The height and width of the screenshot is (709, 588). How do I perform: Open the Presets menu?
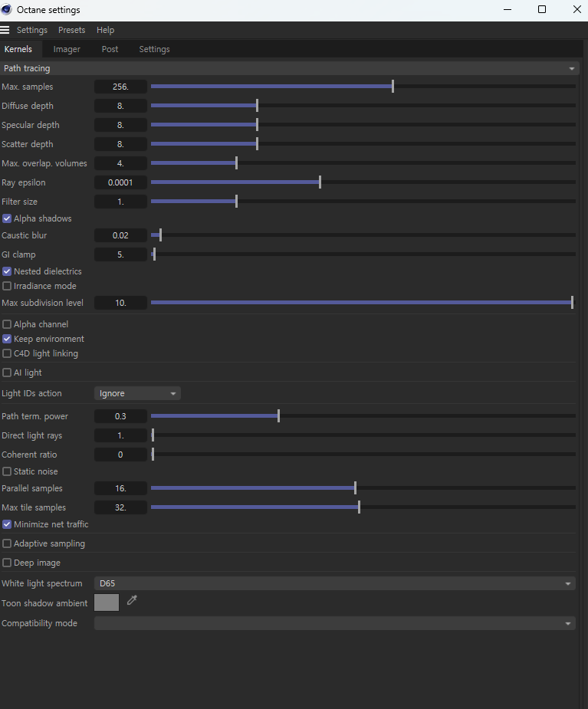[71, 30]
